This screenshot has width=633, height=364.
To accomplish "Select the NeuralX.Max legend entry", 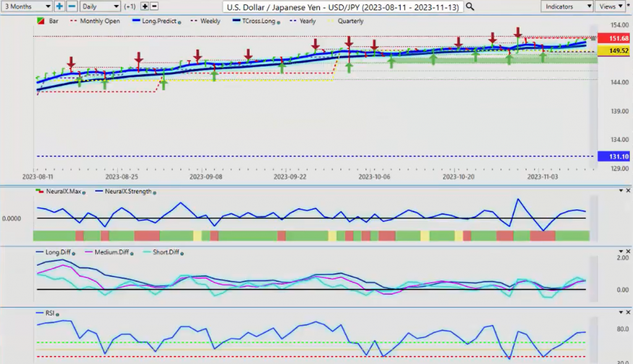I will click(64, 192).
